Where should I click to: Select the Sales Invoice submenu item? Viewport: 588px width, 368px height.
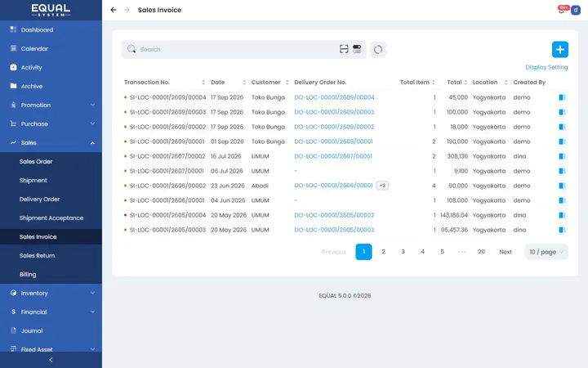click(x=51, y=236)
